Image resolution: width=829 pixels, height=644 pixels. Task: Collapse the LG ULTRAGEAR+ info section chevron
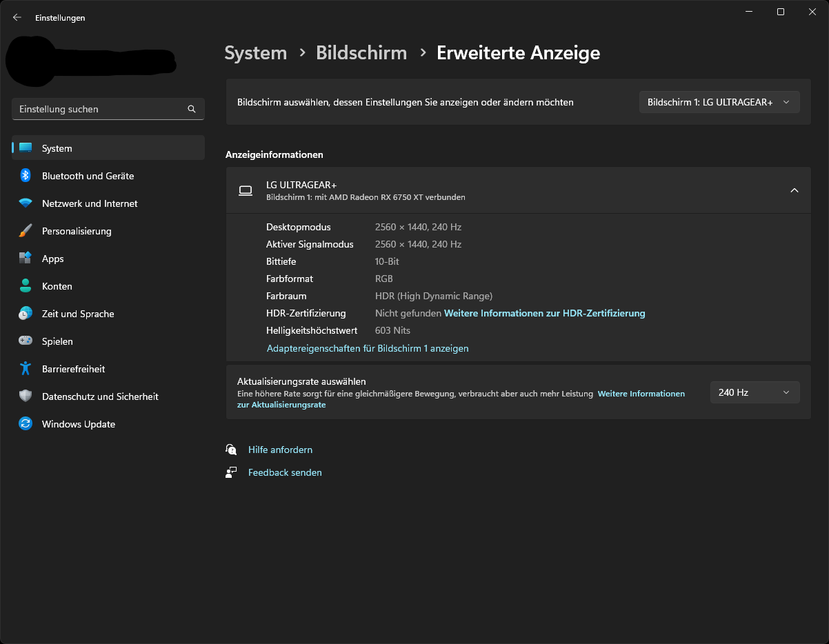pyautogui.click(x=795, y=190)
